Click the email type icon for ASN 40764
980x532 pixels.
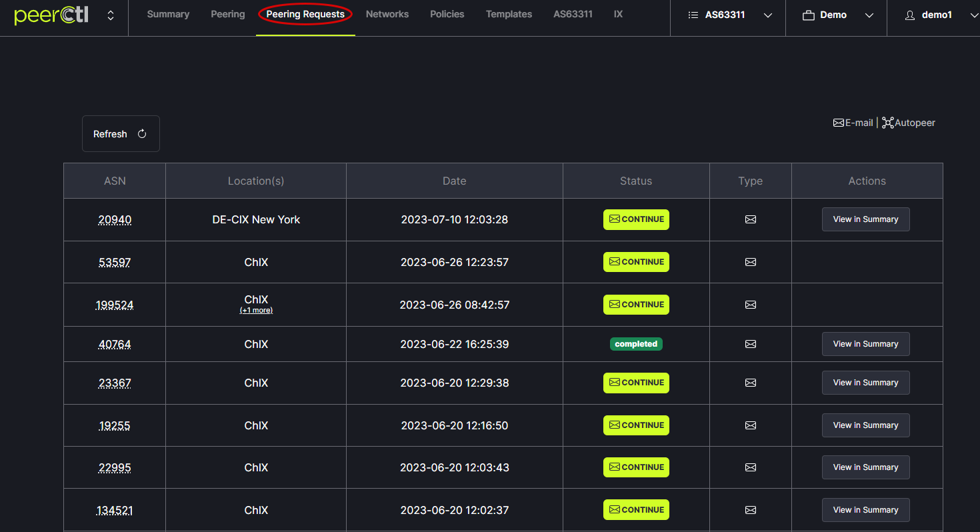750,344
